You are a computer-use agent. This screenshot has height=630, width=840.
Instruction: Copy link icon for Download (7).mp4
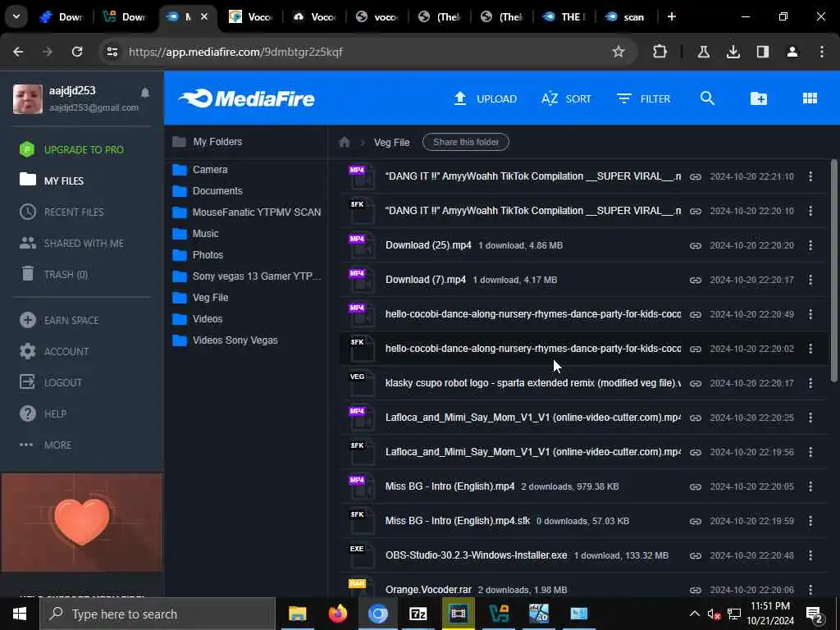coord(696,280)
